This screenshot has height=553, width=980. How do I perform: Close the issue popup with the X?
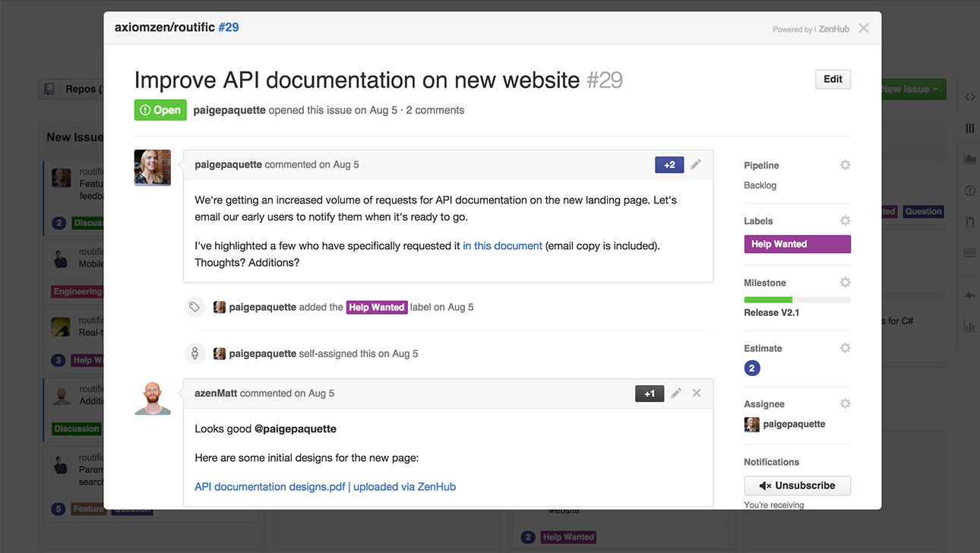(x=864, y=28)
